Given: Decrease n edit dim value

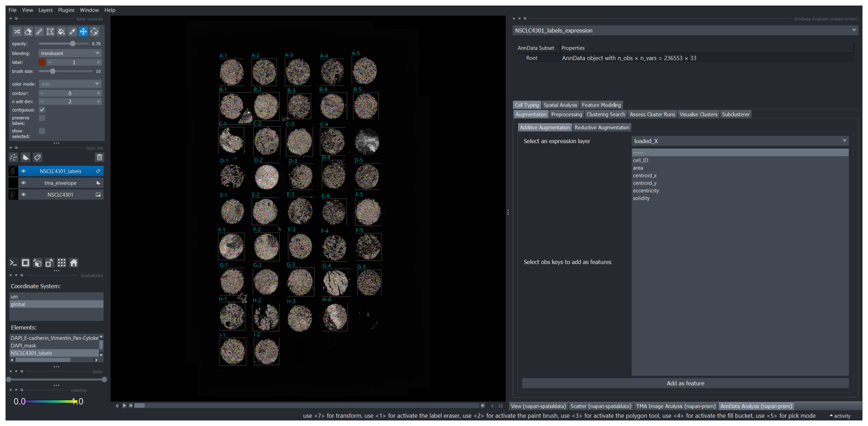Looking at the screenshot, I should (x=42, y=102).
